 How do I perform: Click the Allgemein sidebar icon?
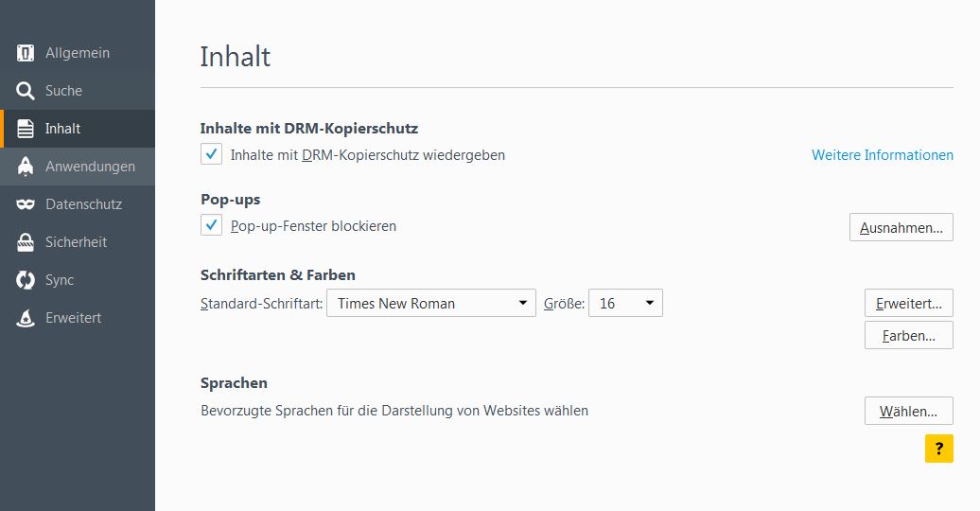coord(26,53)
